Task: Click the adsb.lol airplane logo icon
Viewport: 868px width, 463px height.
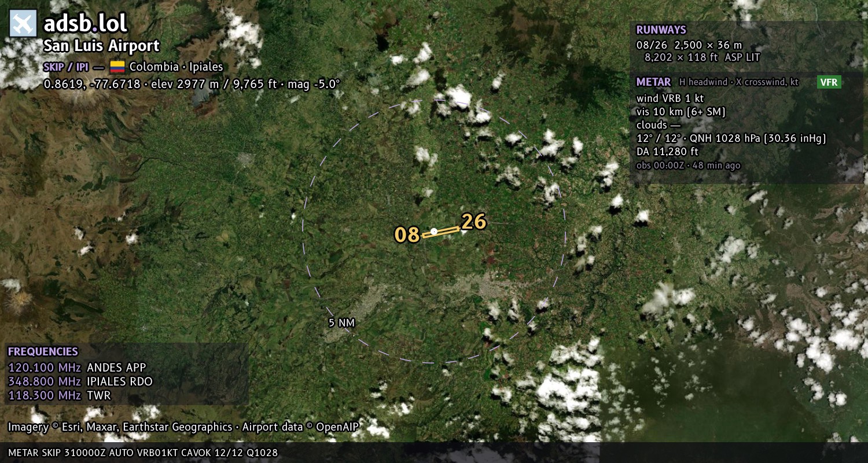Action: pyautogui.click(x=23, y=24)
